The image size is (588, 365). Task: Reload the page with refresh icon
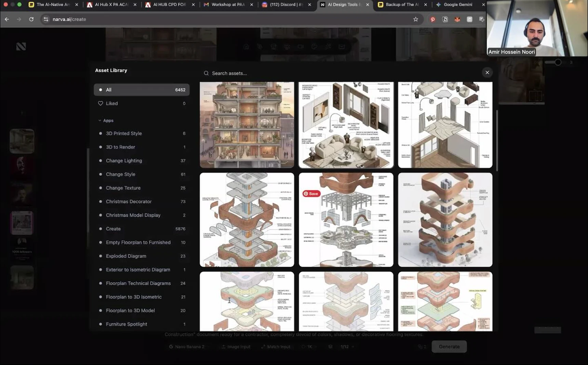(31, 19)
